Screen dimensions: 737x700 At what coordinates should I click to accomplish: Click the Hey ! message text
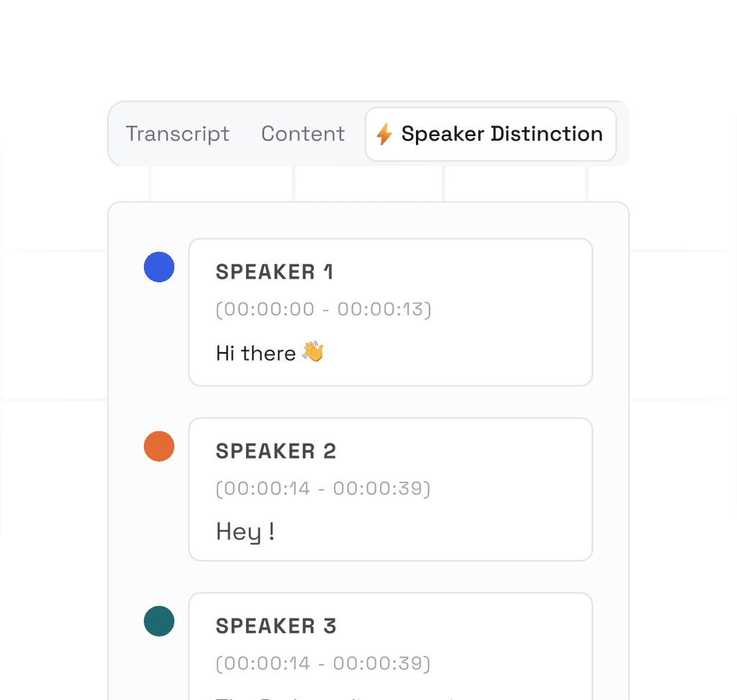(x=244, y=531)
